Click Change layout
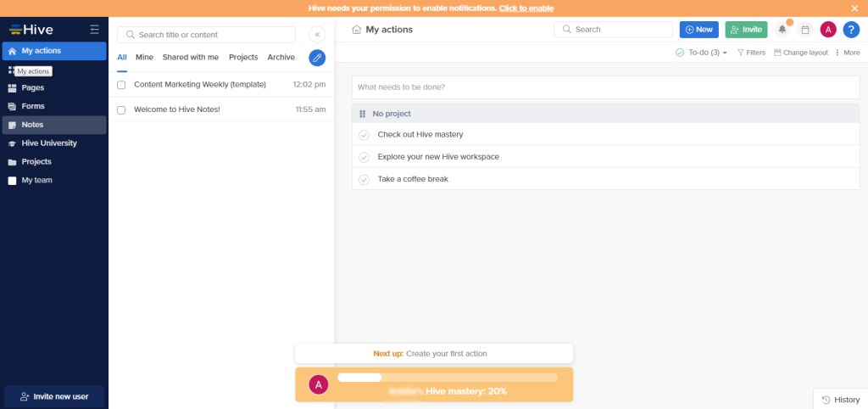This screenshot has width=868, height=409. tap(800, 53)
